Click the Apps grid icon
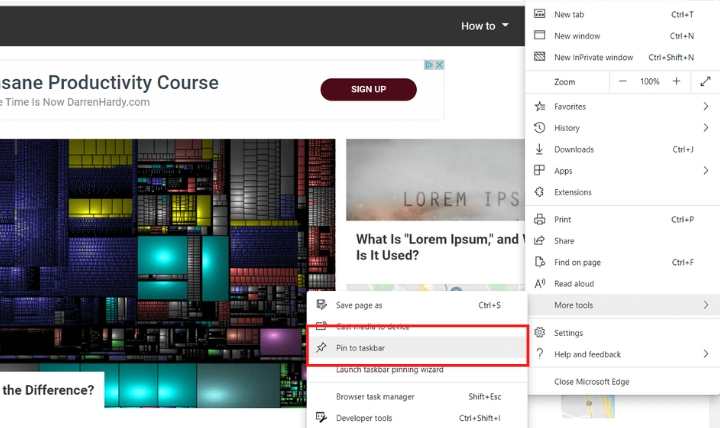Image resolution: width=720 pixels, height=428 pixels. pos(540,170)
